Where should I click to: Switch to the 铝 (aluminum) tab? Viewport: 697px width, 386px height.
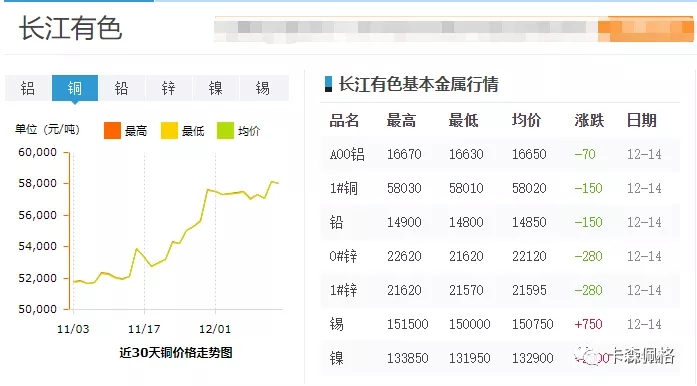pyautogui.click(x=28, y=88)
